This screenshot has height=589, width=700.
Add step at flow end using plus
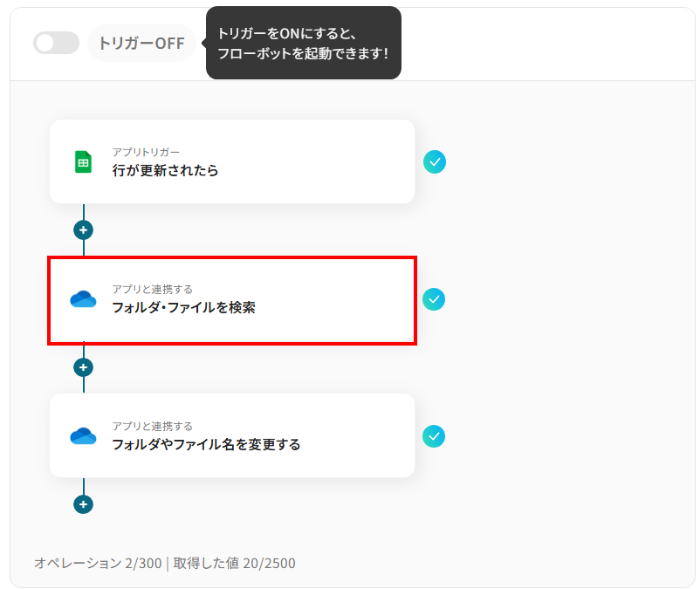[84, 504]
